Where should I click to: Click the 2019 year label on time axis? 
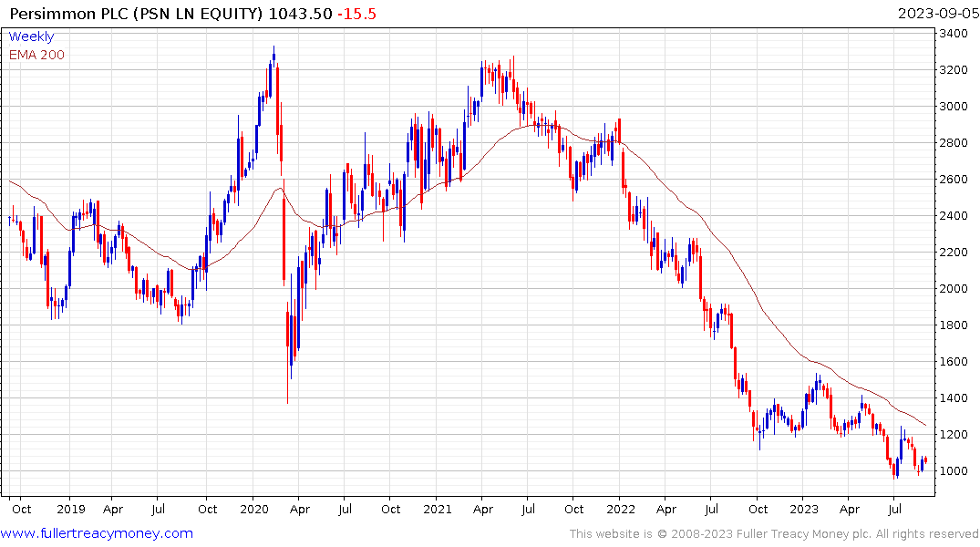pos(70,509)
